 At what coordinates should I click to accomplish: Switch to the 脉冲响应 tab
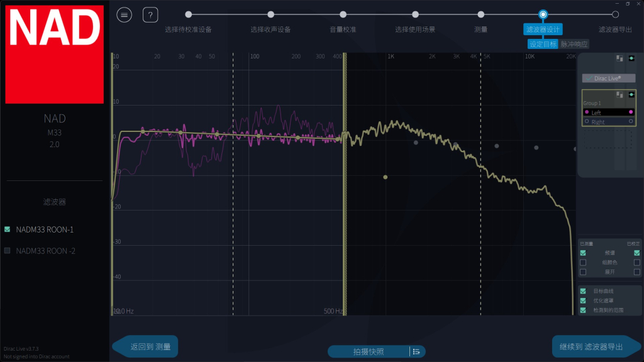click(x=574, y=45)
